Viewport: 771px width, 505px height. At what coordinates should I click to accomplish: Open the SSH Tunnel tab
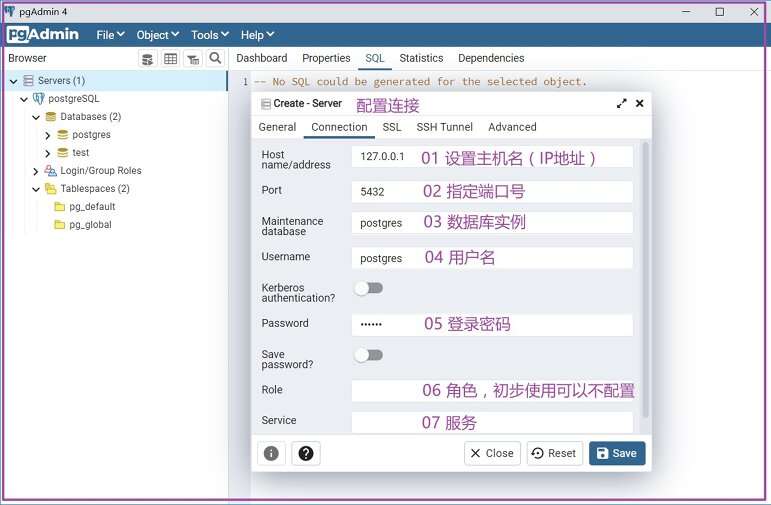(x=444, y=127)
